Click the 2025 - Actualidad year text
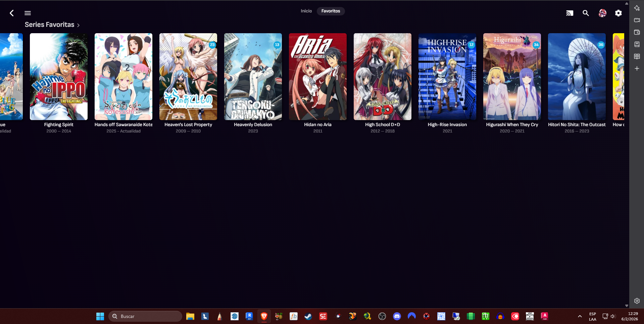Viewport: 644px width, 324px height. coord(123,131)
